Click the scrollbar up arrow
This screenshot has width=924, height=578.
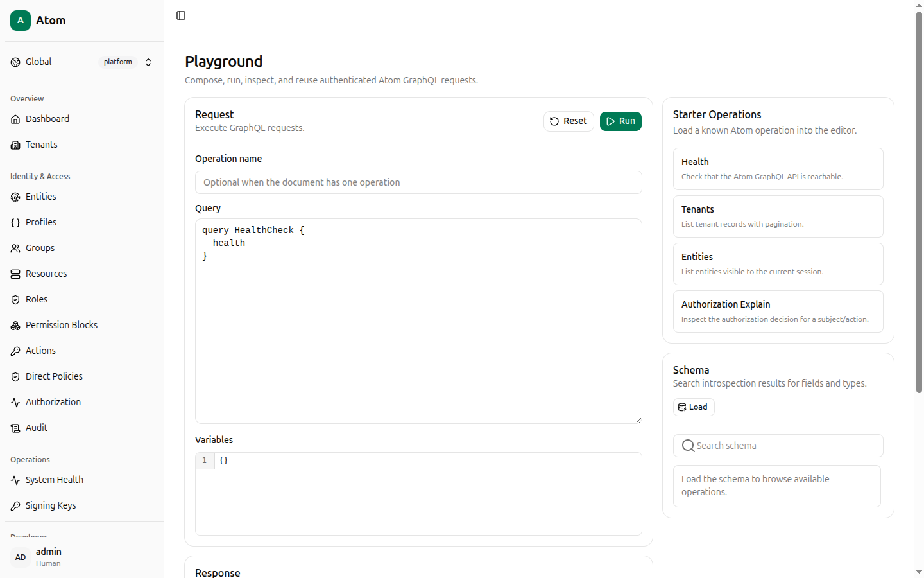[x=919, y=5]
